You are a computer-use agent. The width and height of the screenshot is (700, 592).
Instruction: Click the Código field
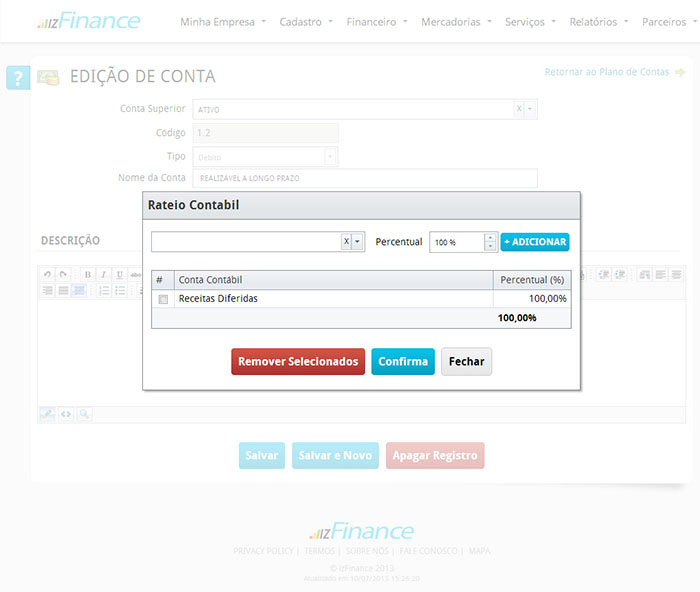(x=265, y=133)
